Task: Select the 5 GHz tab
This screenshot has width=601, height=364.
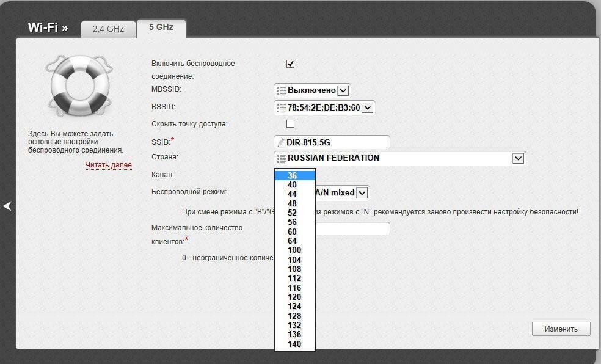Action: coord(161,27)
